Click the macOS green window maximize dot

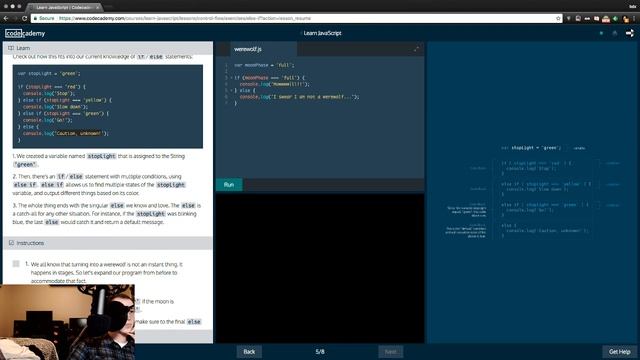click(19, 7)
